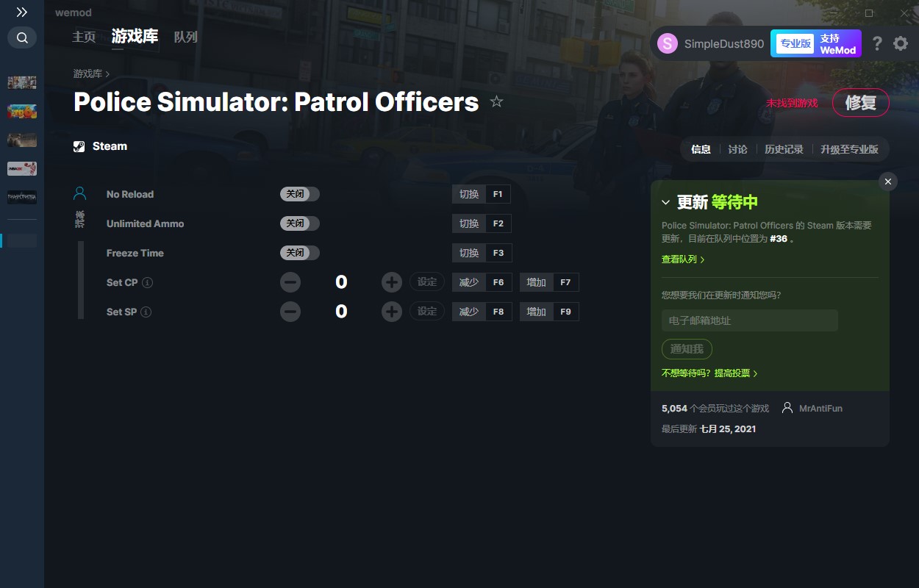The height and width of the screenshot is (588, 919).
Task: Open the 历史记录 tab
Action: tap(784, 149)
